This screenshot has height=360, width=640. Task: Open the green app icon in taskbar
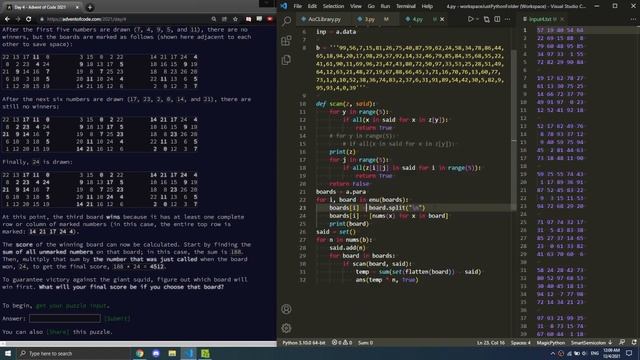205,353
